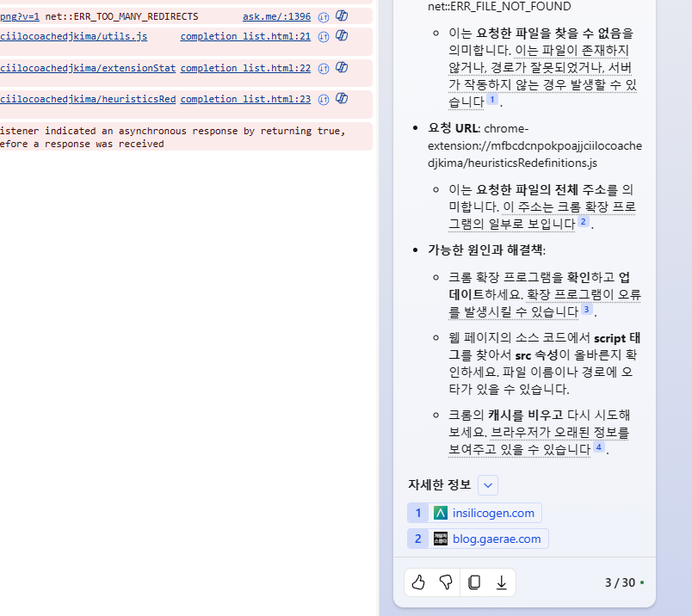692x616 pixels.
Task: Click the insilicogen.com favicon
Action: click(441, 513)
